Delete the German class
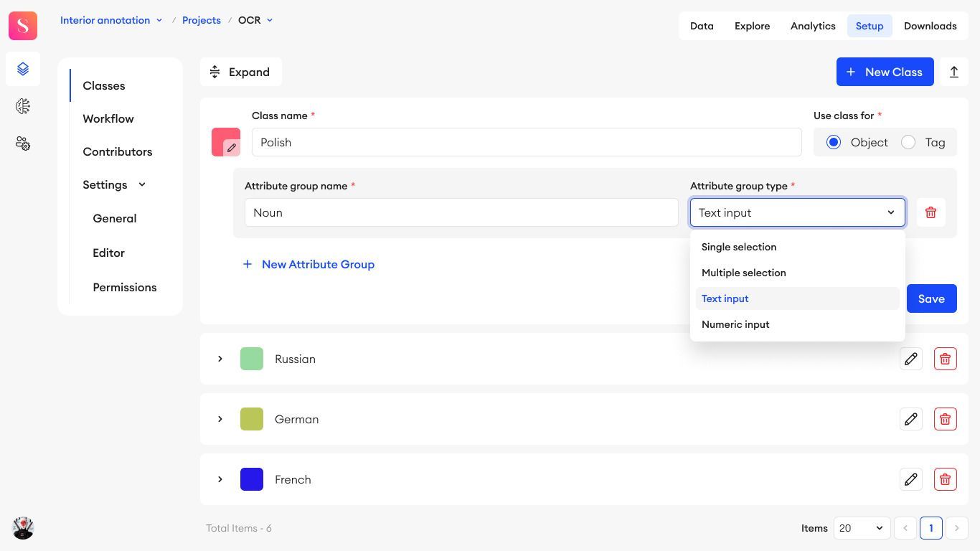 click(x=946, y=419)
